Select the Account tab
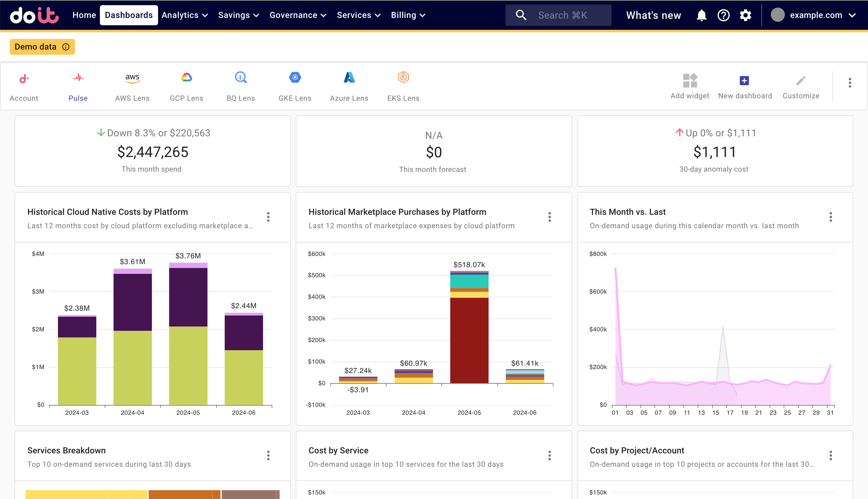This screenshot has height=499, width=868. [24, 86]
